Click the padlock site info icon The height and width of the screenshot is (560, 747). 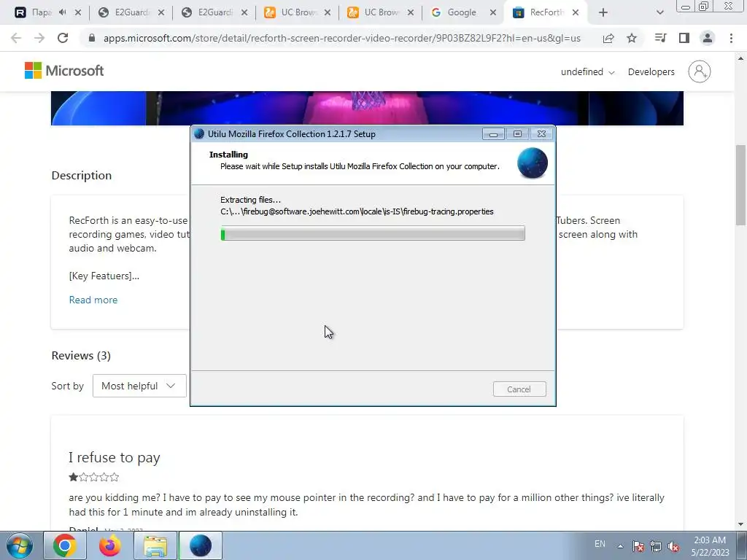(x=92, y=38)
